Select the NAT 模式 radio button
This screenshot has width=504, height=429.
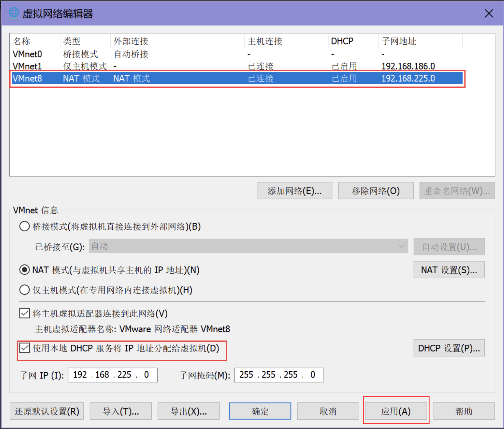coord(24,270)
